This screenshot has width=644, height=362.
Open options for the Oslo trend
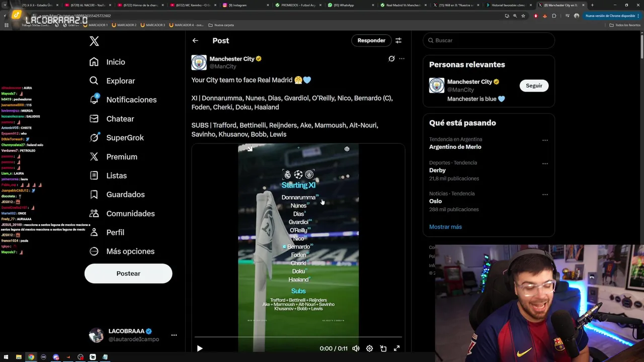(545, 195)
